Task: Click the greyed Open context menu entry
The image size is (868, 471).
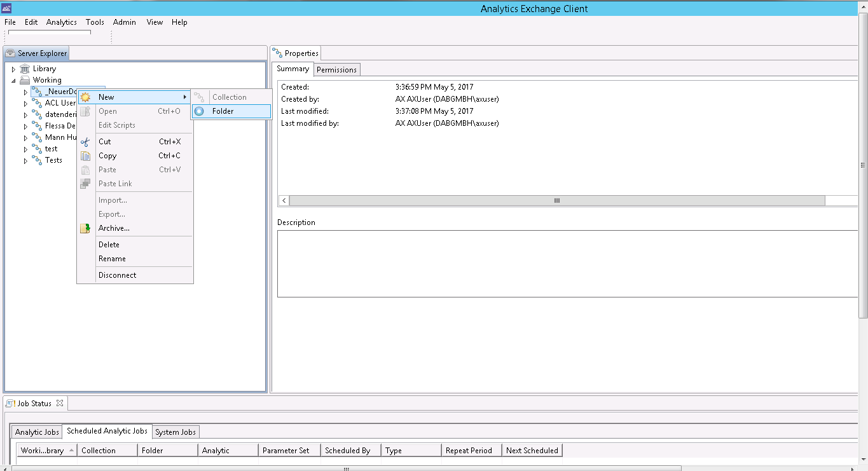Action: point(134,111)
